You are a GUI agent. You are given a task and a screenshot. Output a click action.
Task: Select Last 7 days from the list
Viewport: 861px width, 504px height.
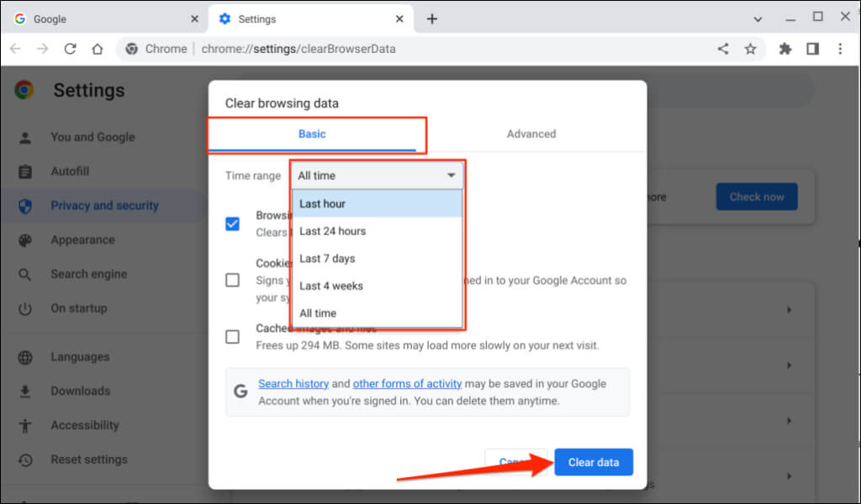coord(328,259)
